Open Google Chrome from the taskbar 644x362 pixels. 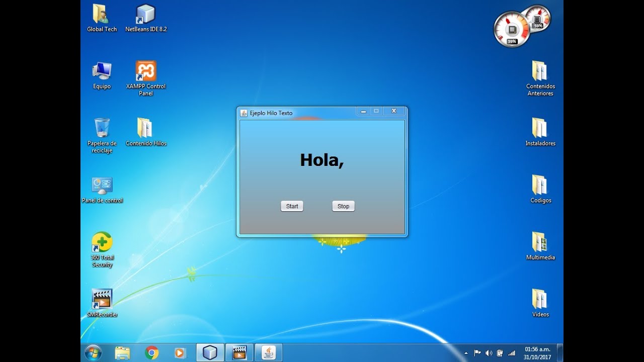pyautogui.click(x=151, y=353)
